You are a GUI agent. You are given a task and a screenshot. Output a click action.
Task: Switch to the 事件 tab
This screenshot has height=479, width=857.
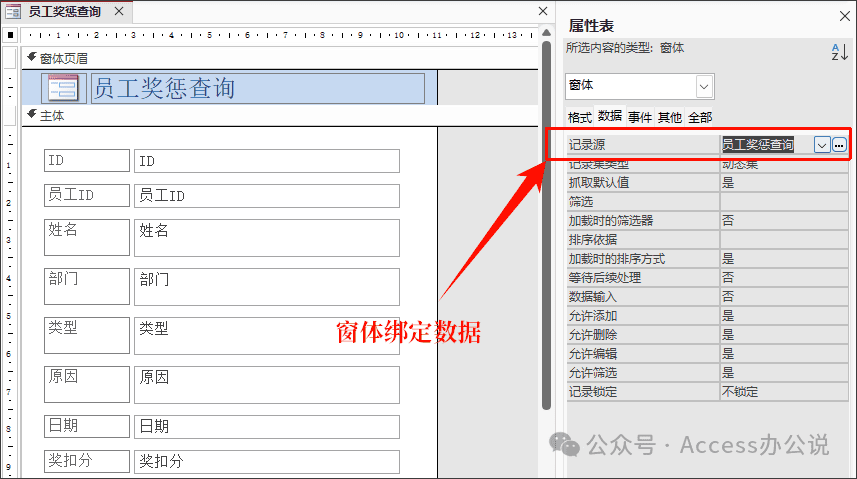tap(639, 118)
